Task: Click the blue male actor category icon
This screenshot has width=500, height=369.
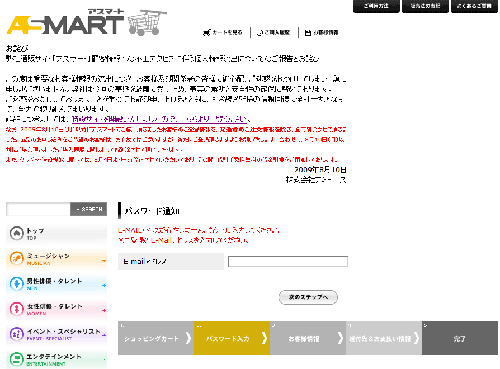Action: [x=16, y=284]
